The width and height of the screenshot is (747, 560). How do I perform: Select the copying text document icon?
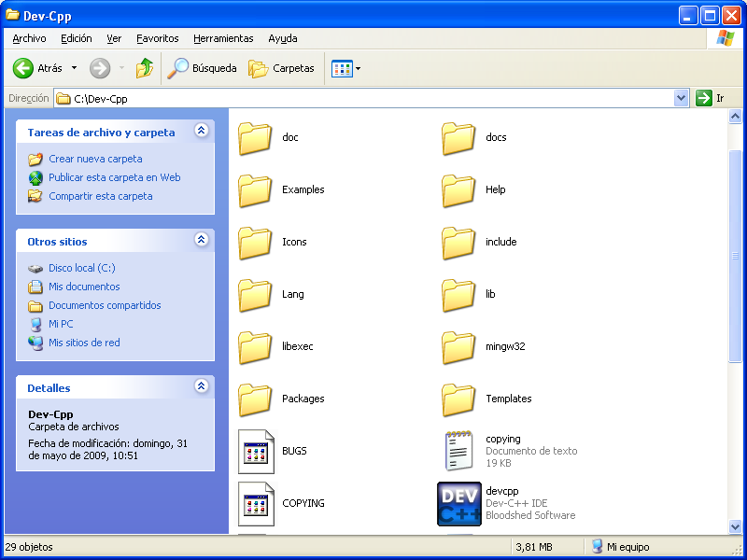coord(458,451)
